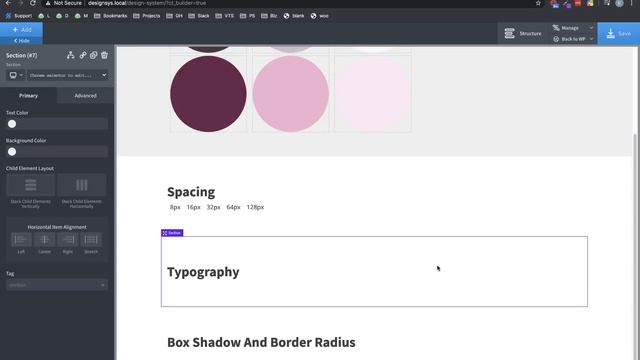
Task: Open the L bookmark with green icon
Action: tap(44, 16)
